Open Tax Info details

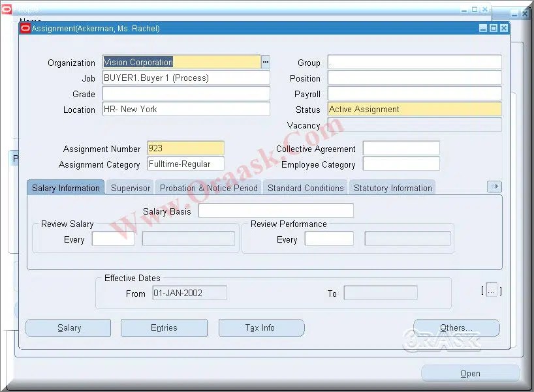tap(261, 327)
